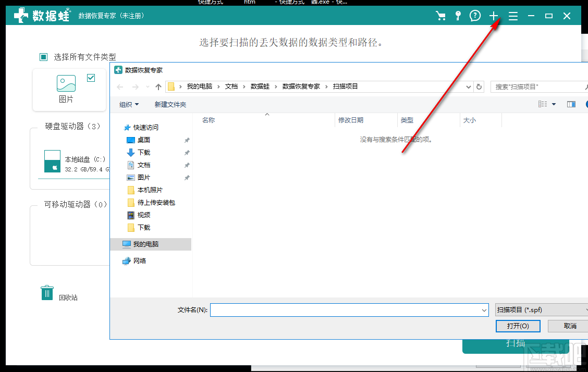Click the Cancel button

570,326
